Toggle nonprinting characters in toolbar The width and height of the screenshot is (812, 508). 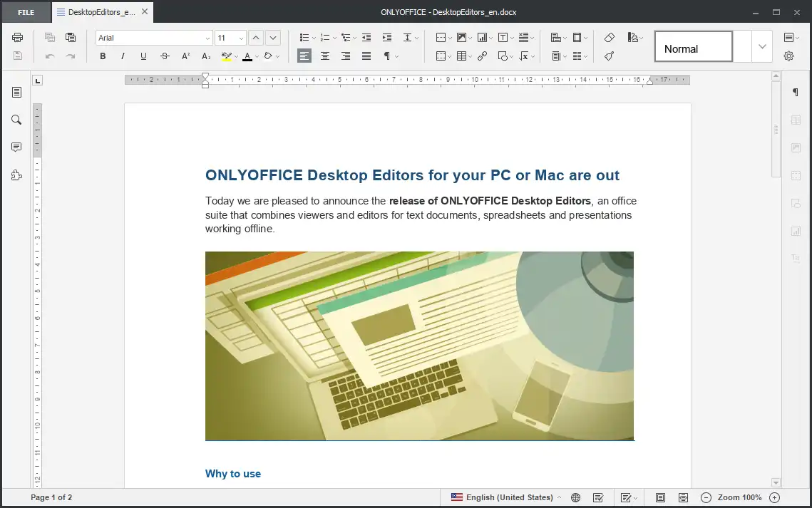tap(387, 56)
